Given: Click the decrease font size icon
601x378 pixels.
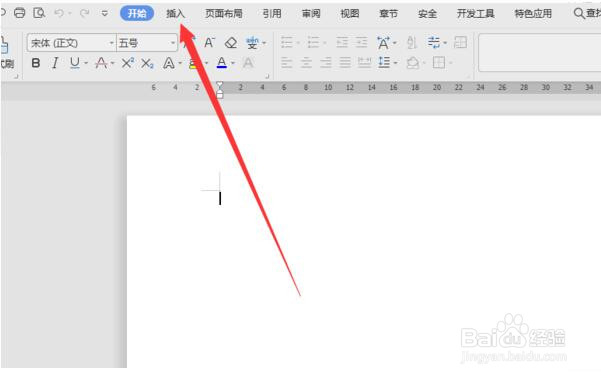Looking at the screenshot, I should click(x=209, y=42).
